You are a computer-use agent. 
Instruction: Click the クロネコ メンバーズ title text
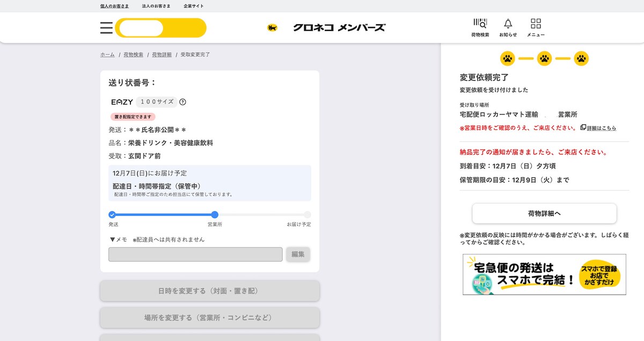(x=339, y=28)
